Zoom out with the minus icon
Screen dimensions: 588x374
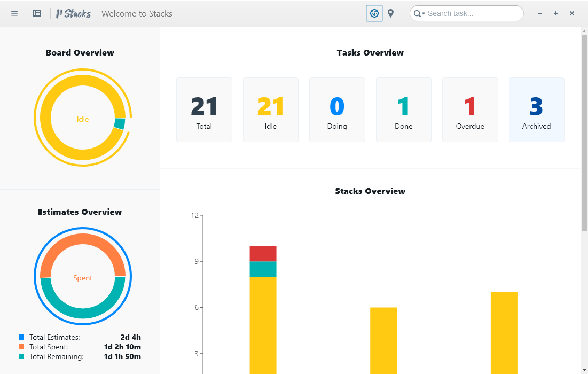click(x=539, y=13)
